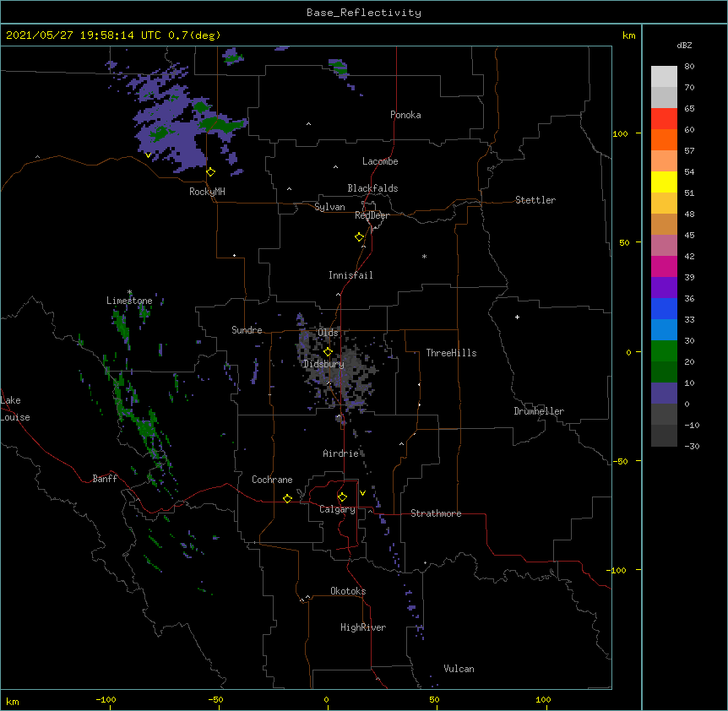Image resolution: width=728 pixels, height=711 pixels.
Task: Click the yellow diamond marker under Cochrane
Action: [287, 498]
